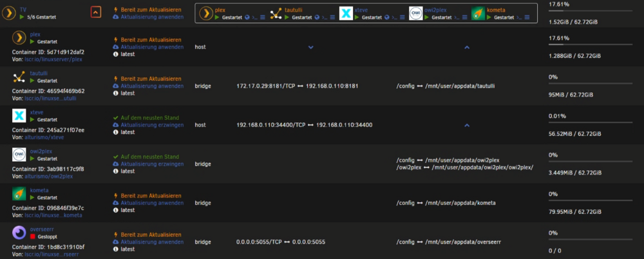Image resolution: width=644 pixels, height=259 pixels.
Task: Click the 5/6 Gestartet folder status
Action: pos(41,17)
